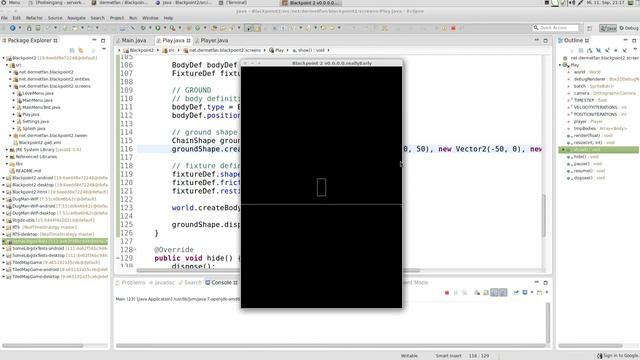Click the Run external tools icon
640x360 pixels.
click(173, 28)
